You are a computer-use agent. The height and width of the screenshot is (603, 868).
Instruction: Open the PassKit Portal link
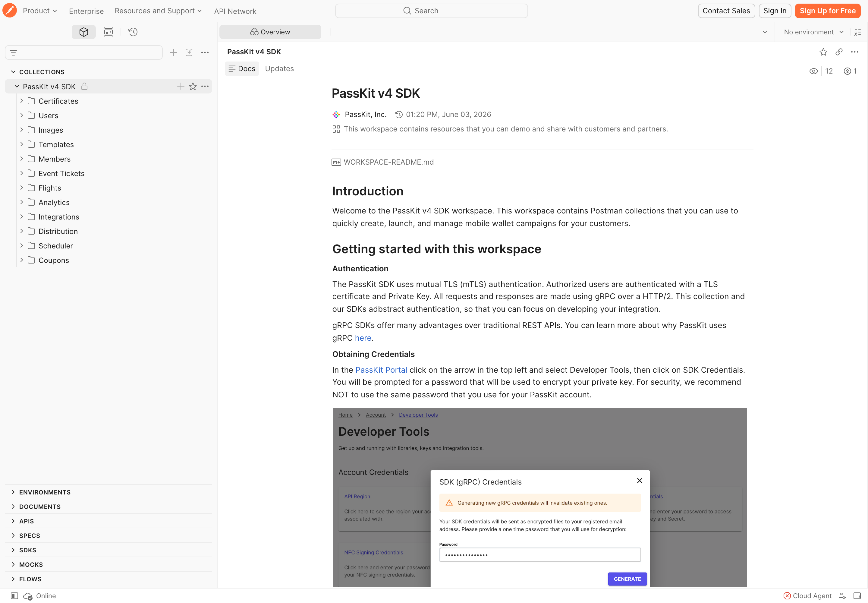point(381,370)
